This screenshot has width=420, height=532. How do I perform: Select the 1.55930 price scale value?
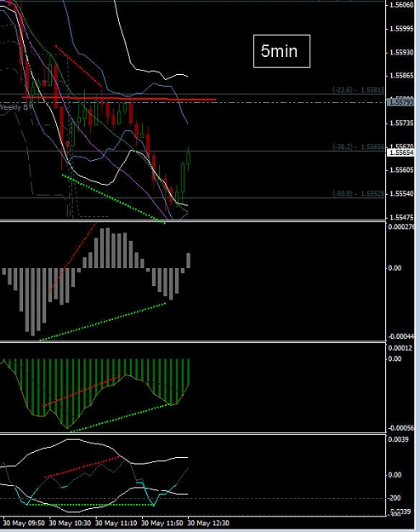point(401,52)
